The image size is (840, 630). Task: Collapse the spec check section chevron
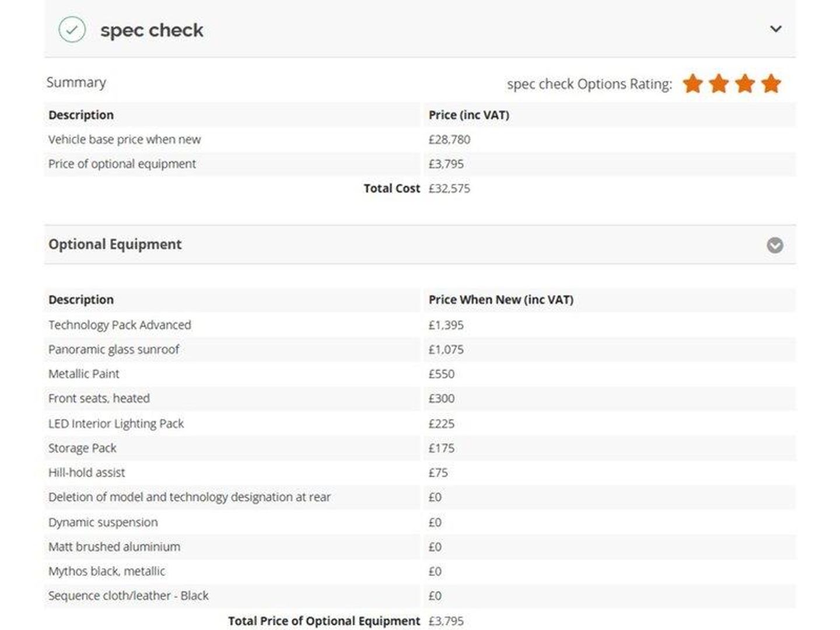775,29
